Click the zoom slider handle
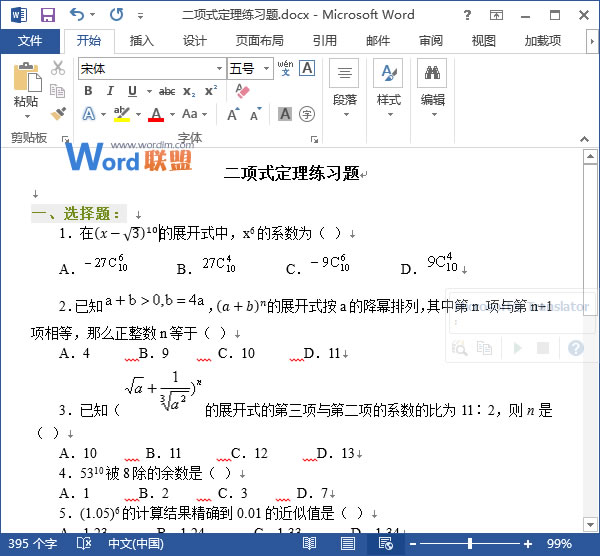Screen dimensions: 600x556 coord(470,543)
